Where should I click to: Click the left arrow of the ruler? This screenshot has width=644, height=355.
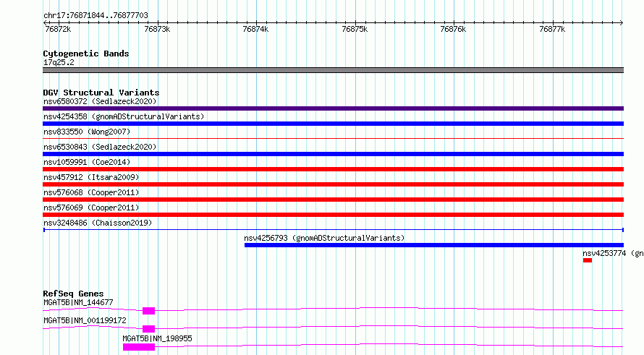coord(45,22)
